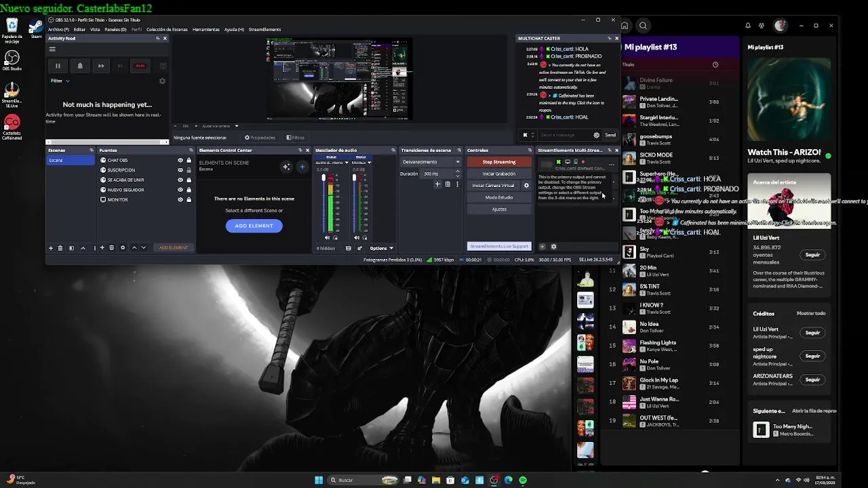
Task: Add a scene transition with plus
Action: click(437, 184)
